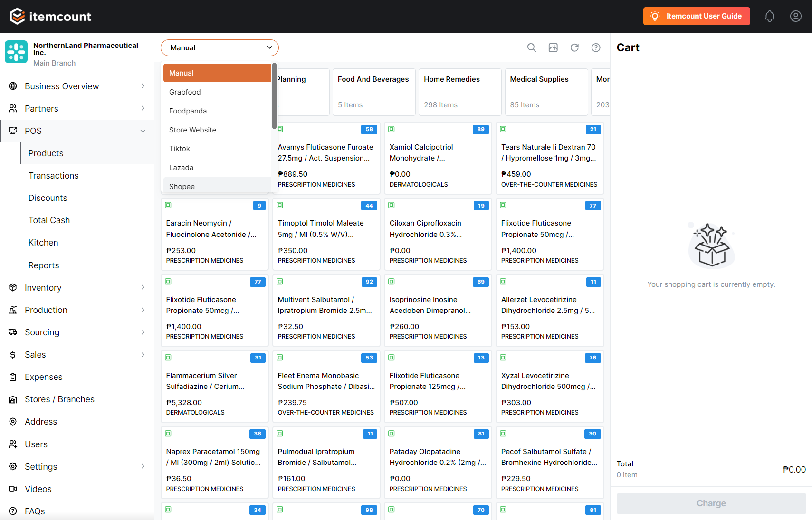
Task: Select Foodpanda option
Action: (x=217, y=111)
